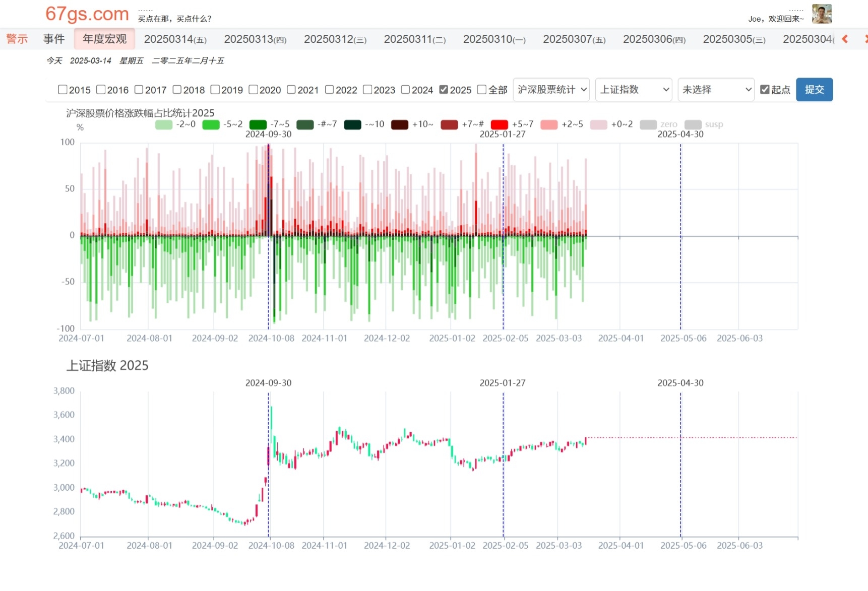Select the 2023 year checkbox

[x=367, y=90]
